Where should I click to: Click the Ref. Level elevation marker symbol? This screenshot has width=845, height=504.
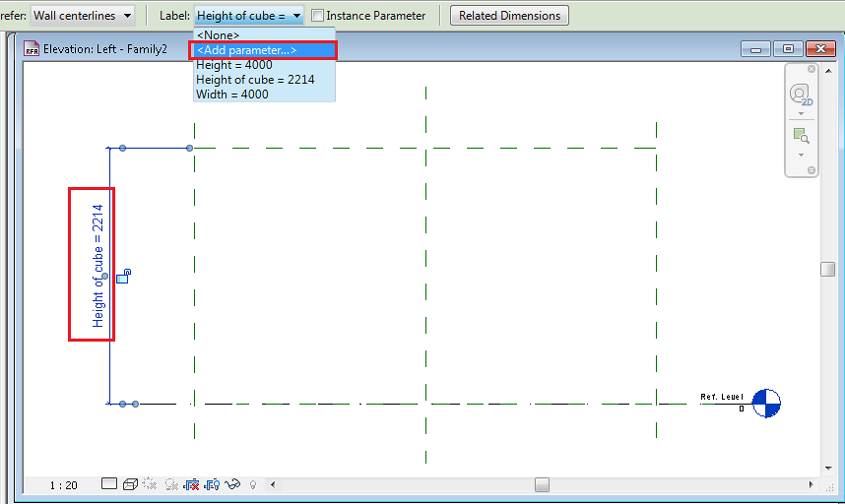tap(766, 403)
